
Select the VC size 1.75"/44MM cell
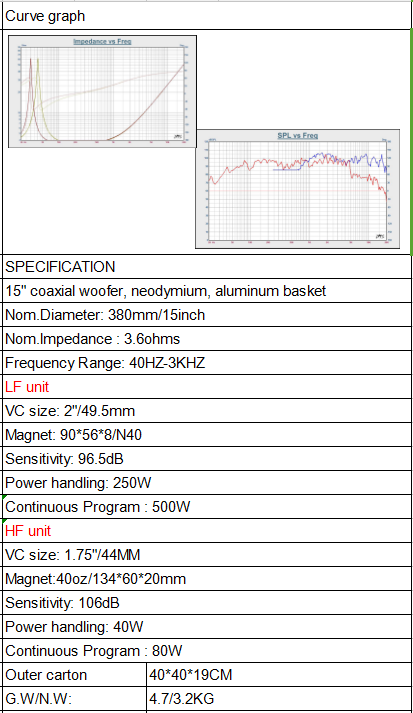pyautogui.click(x=207, y=555)
